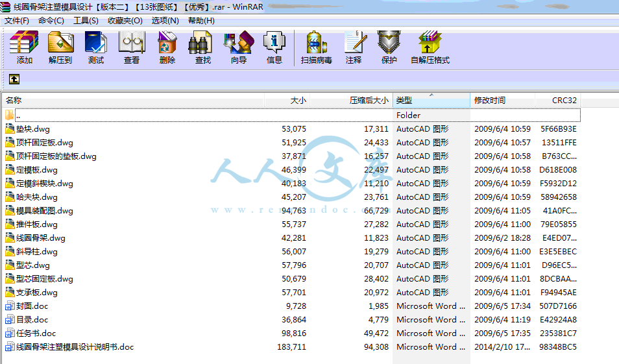This screenshot has height=364, width=619.
Task: Show archive 信息 (Info) icon
Action: coord(274,42)
